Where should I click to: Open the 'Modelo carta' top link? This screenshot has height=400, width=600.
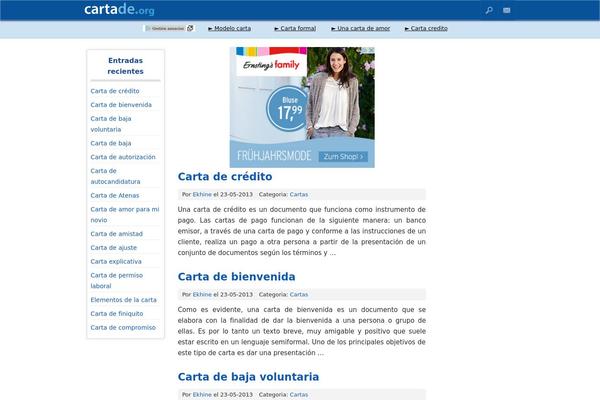232,29
